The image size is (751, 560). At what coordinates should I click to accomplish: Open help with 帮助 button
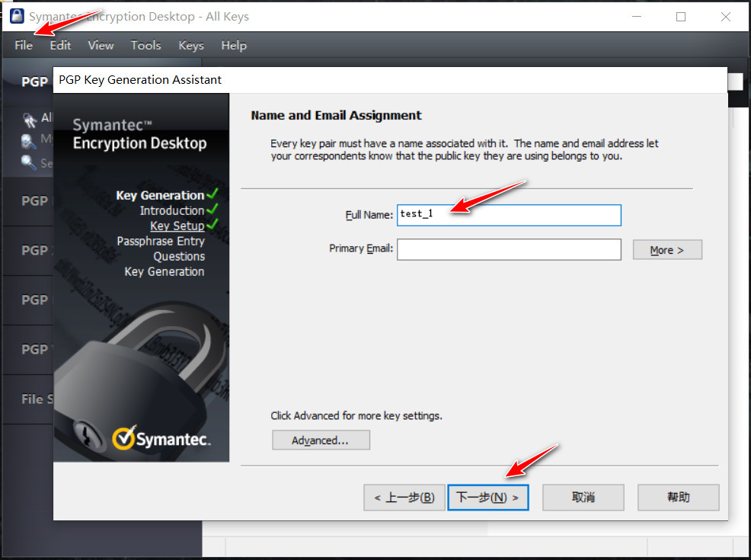678,498
